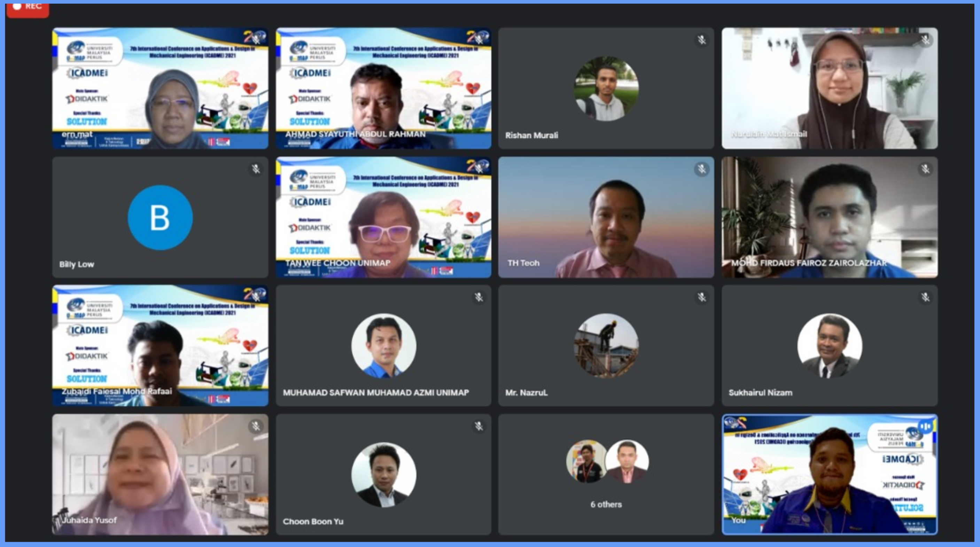The width and height of the screenshot is (980, 547).
Task: Click Rishan Murali's muted microphone icon
Action: [x=702, y=40]
